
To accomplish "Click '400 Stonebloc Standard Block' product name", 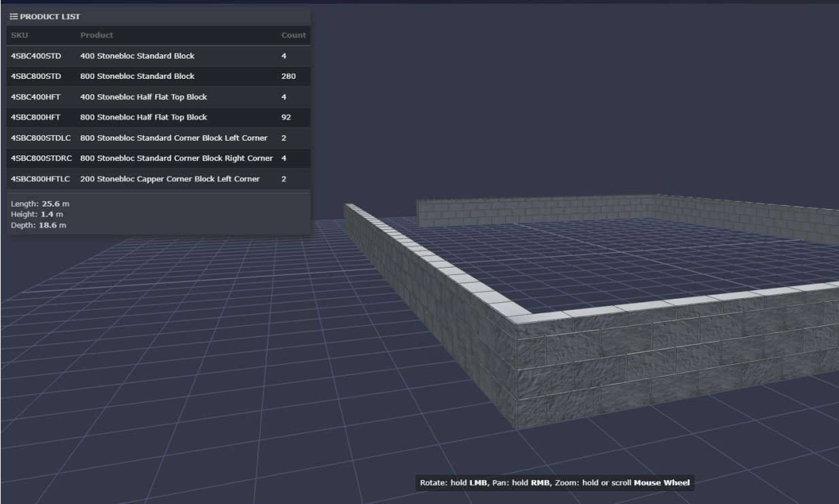I will [137, 56].
